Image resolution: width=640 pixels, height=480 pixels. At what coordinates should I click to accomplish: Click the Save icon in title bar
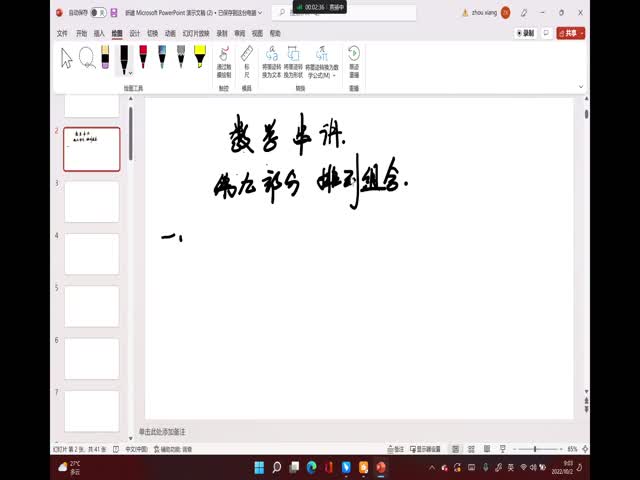pos(114,13)
